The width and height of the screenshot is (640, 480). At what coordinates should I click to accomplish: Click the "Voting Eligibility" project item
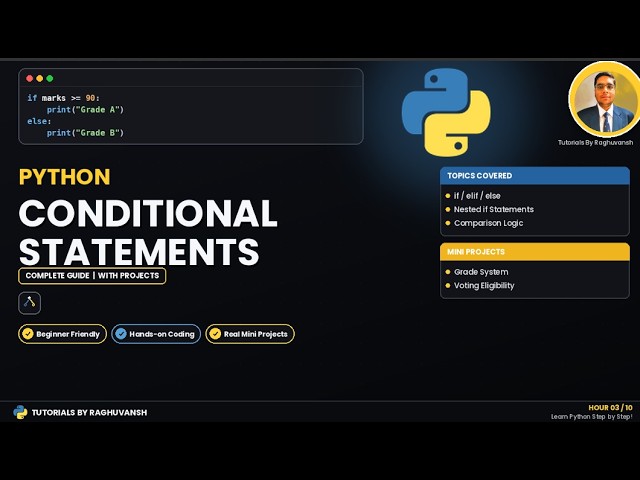484,286
